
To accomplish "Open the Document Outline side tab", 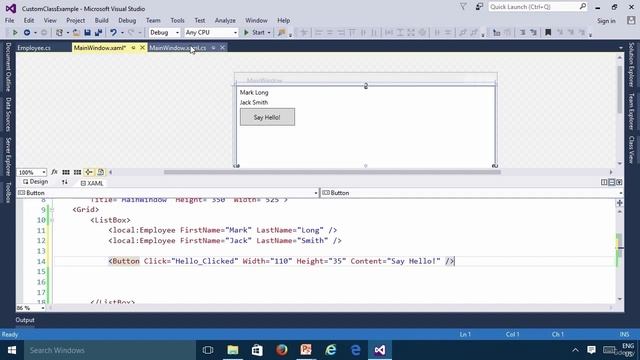I will 8,67.
